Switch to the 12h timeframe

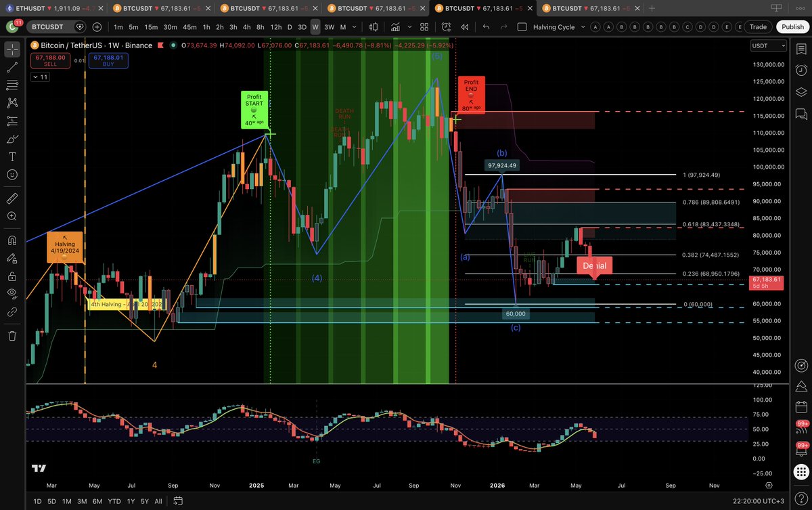[276, 27]
